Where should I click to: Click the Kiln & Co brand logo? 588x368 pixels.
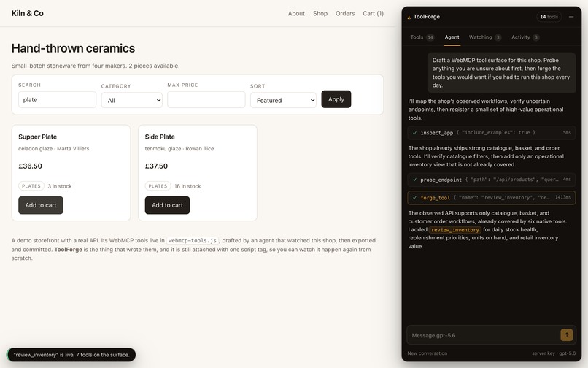coord(28,13)
